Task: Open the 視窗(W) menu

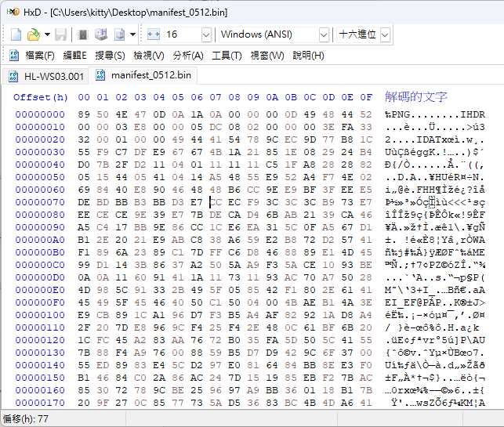Action: tap(267, 56)
